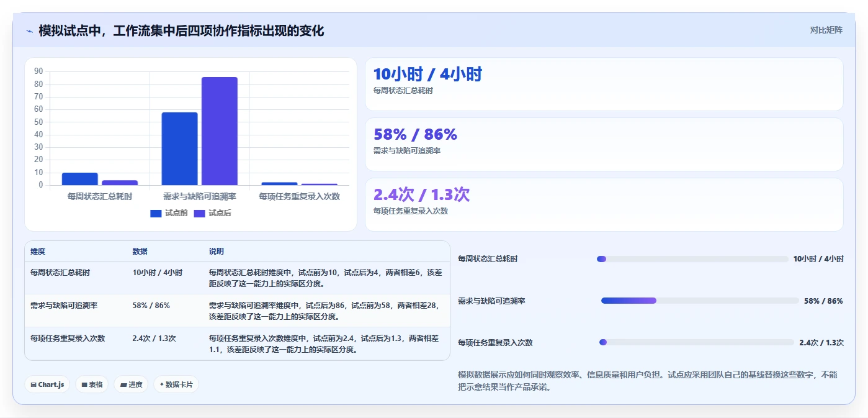Click the 每项任务重复录入次数 progress bar
This screenshot has width=868, height=418.
[x=697, y=342]
